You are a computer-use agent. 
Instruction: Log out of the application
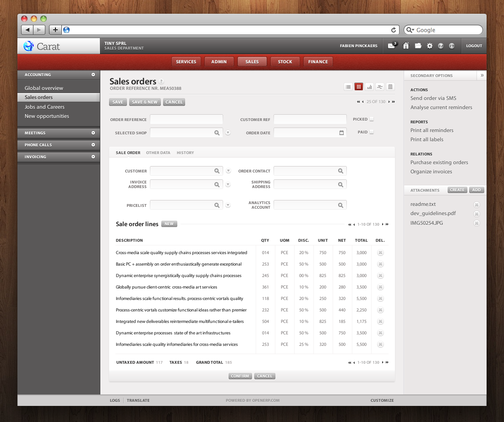tap(474, 46)
